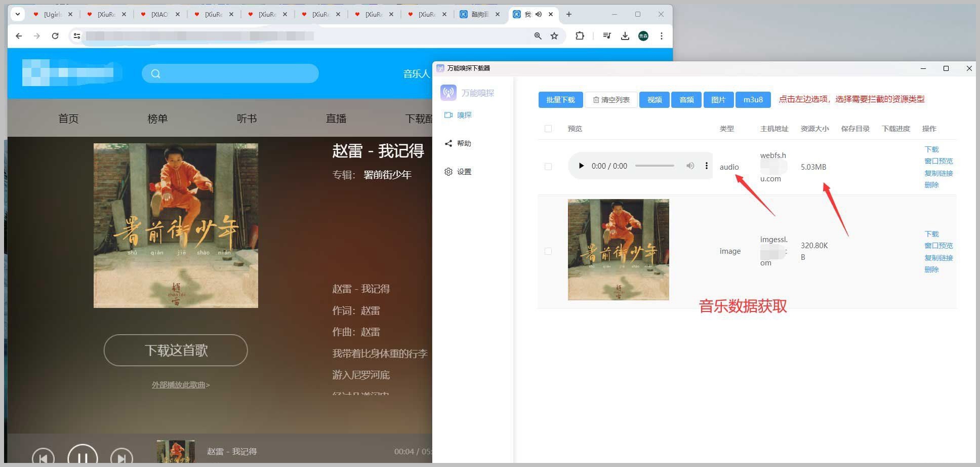Open audio preview more-options dots
The image size is (980, 467).
pos(707,166)
